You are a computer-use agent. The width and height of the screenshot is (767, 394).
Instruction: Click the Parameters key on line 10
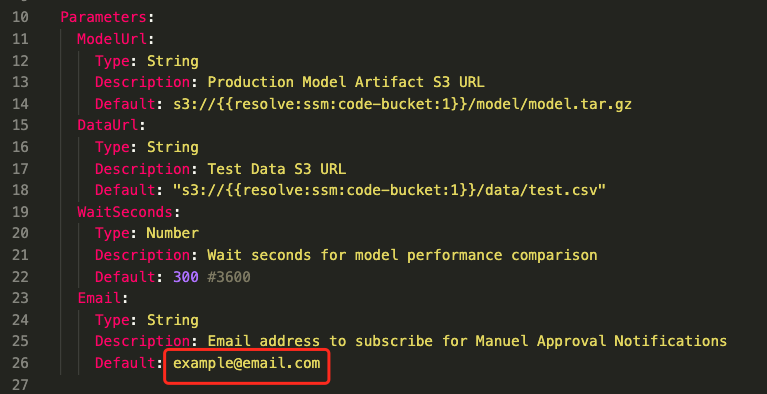[x=103, y=17]
